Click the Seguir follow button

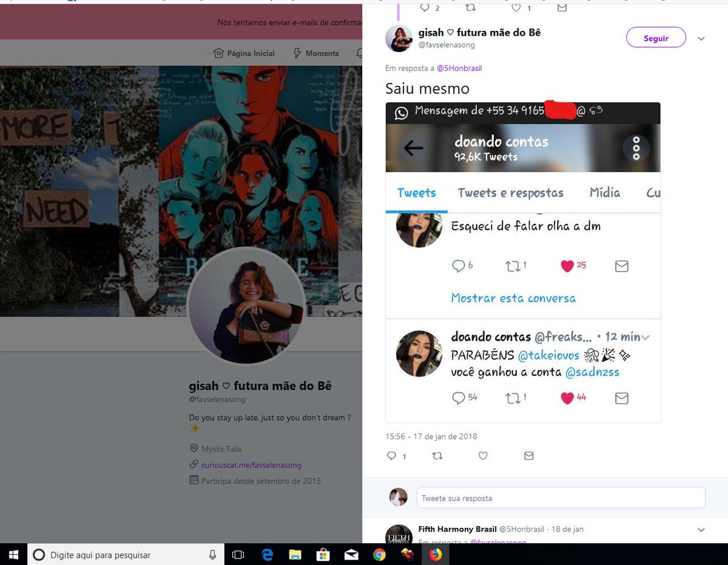[656, 38]
